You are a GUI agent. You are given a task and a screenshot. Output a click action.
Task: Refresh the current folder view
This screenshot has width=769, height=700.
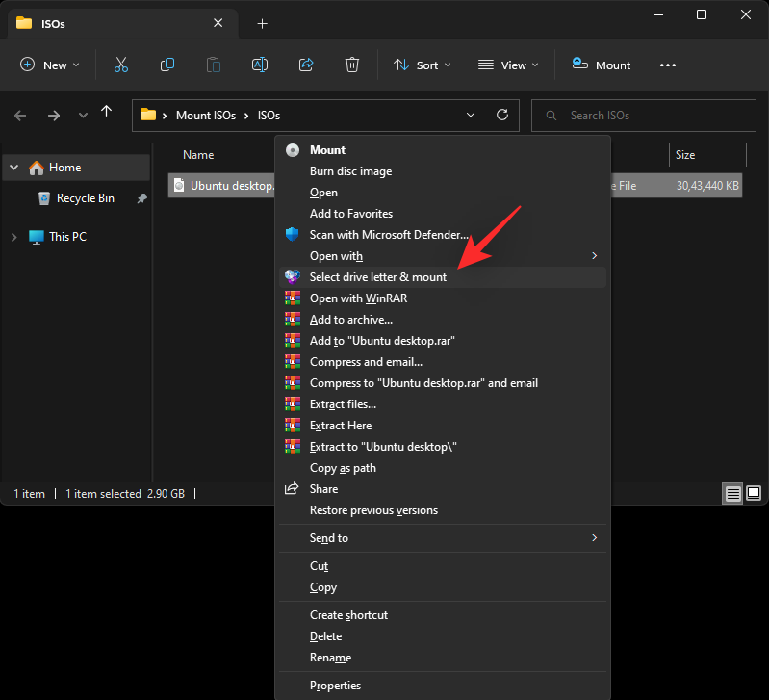click(501, 115)
